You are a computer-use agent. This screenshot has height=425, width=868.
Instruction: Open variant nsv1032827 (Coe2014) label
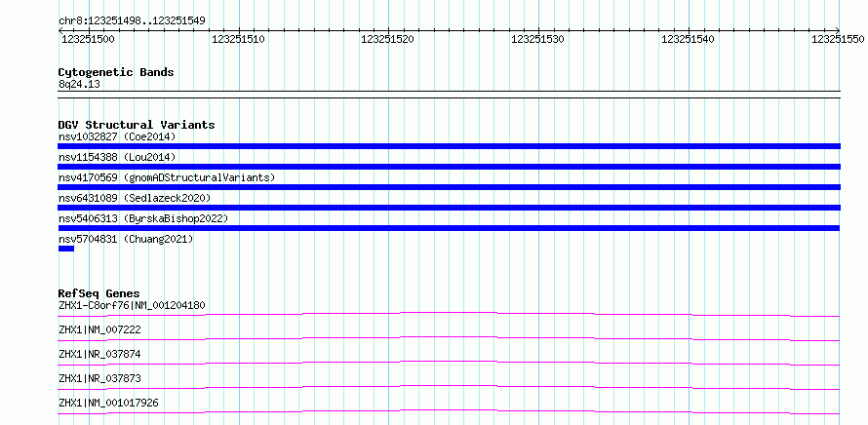[117, 136]
